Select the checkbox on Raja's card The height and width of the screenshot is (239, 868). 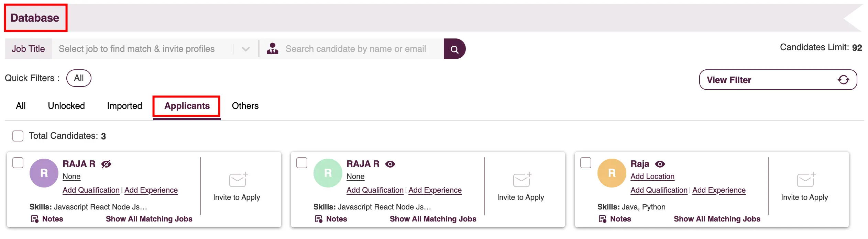click(x=586, y=163)
